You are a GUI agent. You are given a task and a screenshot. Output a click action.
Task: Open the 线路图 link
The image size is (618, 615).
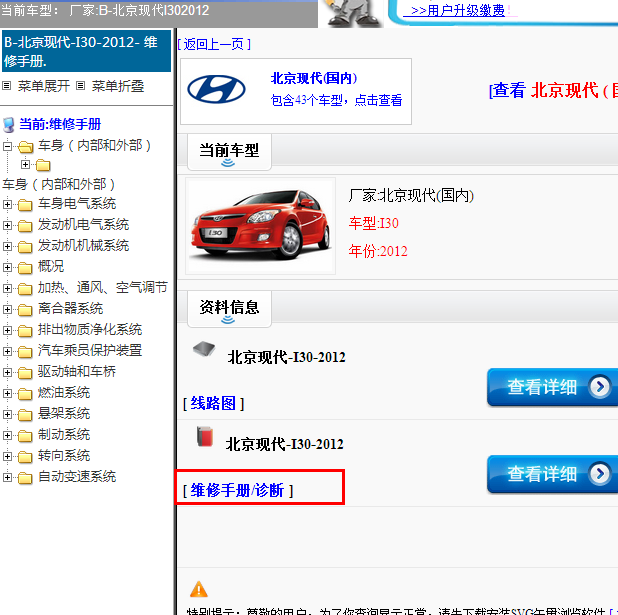(213, 403)
